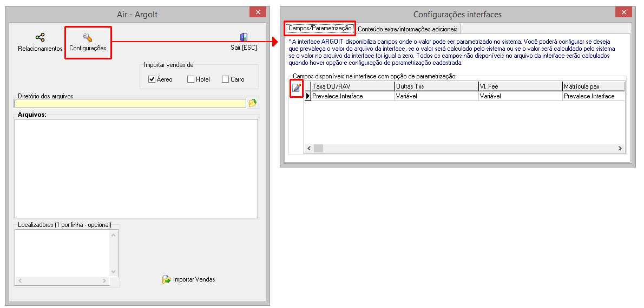Click the Relacionamentos label

click(40, 49)
